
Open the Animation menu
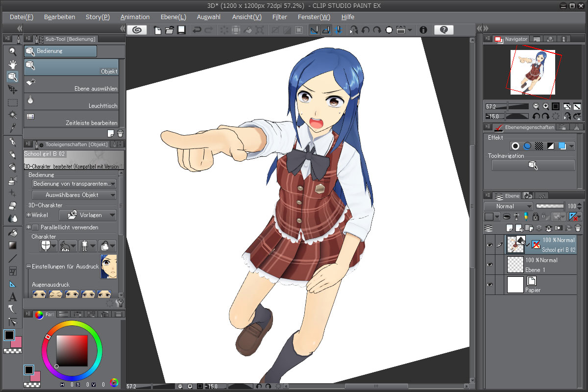tap(135, 17)
